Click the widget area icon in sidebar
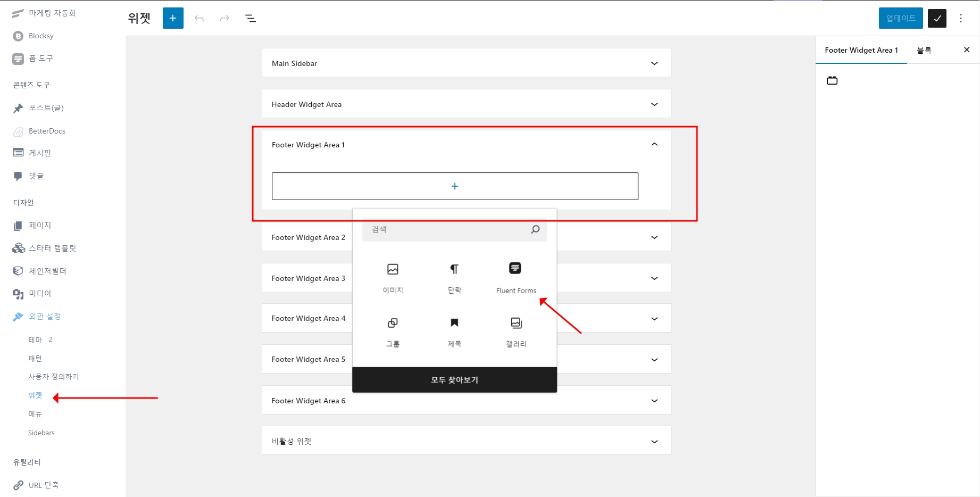The width and height of the screenshot is (980, 497). point(832,80)
